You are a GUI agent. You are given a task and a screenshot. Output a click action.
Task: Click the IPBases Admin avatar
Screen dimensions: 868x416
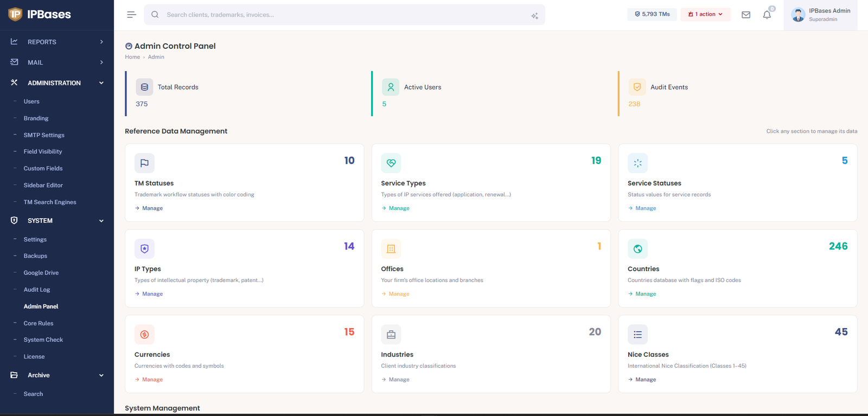pyautogui.click(x=798, y=15)
